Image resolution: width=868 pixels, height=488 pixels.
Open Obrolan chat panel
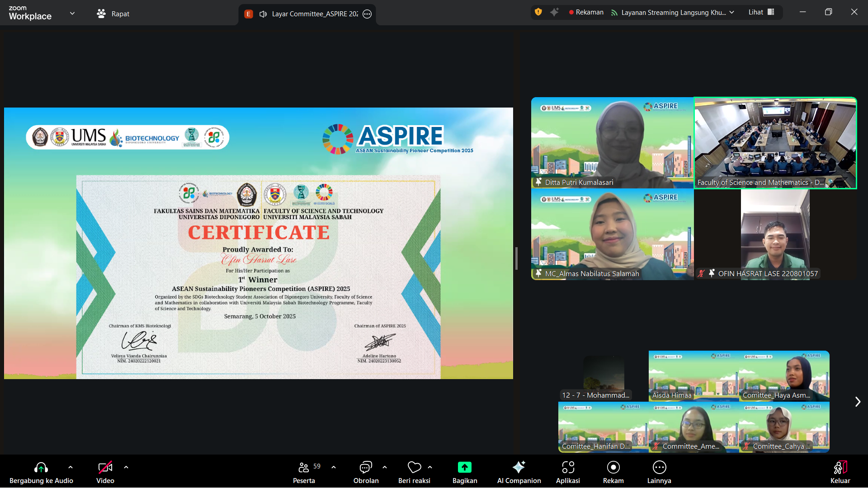pos(366,467)
